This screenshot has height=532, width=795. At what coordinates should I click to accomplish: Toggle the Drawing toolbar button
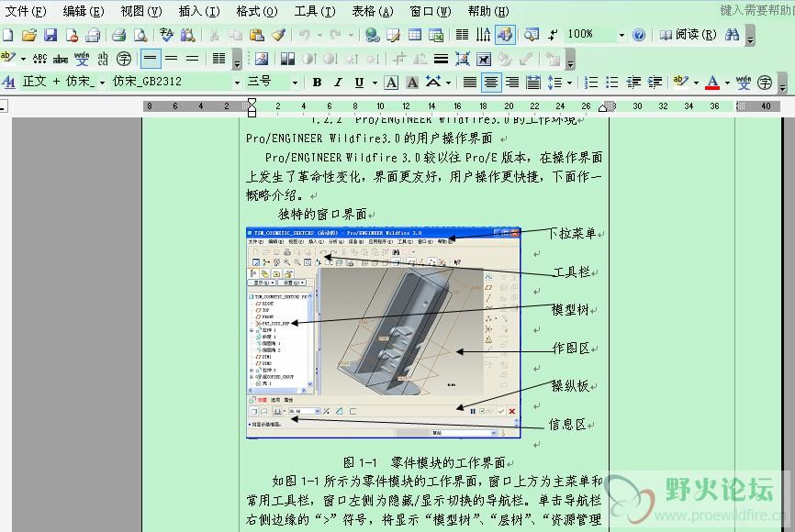pos(505,35)
